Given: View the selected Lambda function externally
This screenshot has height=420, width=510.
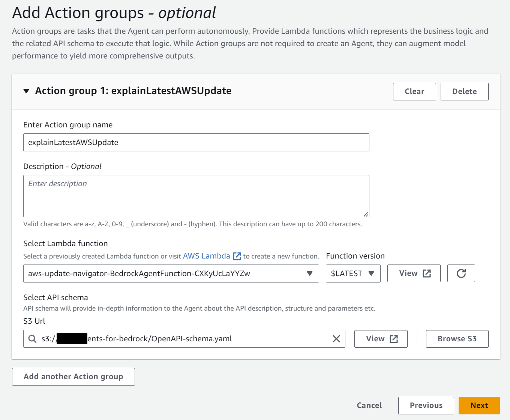Looking at the screenshot, I should point(414,273).
